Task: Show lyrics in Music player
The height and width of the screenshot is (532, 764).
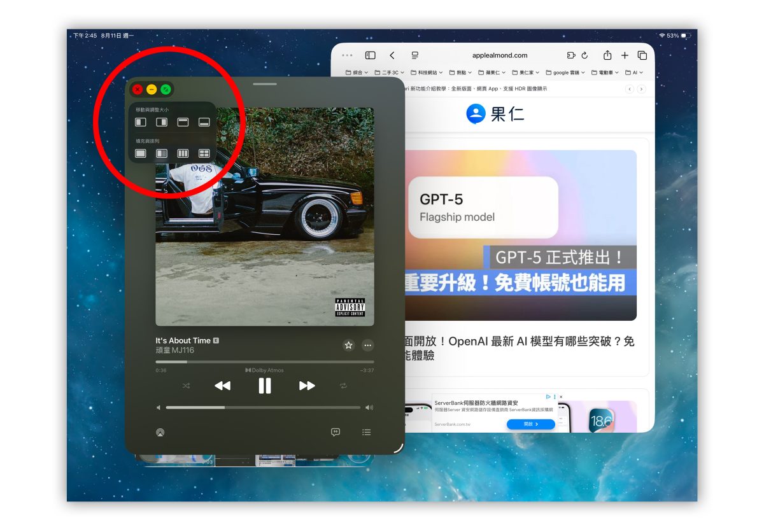Action: (336, 432)
